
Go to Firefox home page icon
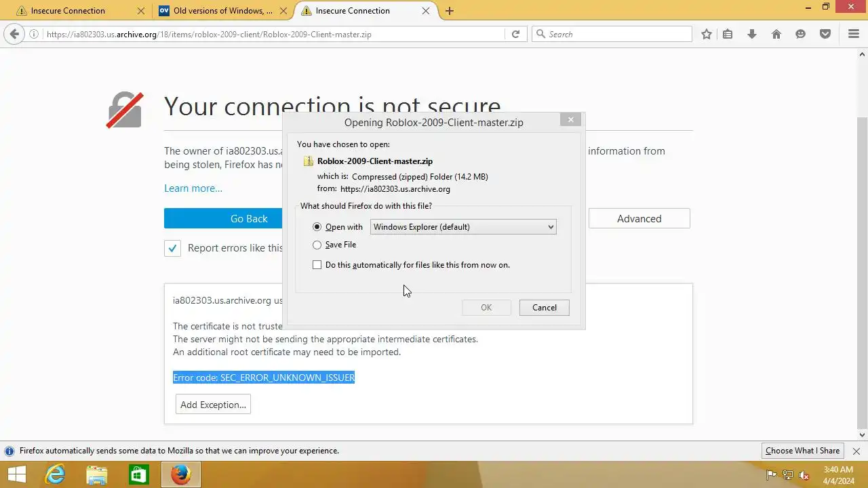pyautogui.click(x=776, y=34)
